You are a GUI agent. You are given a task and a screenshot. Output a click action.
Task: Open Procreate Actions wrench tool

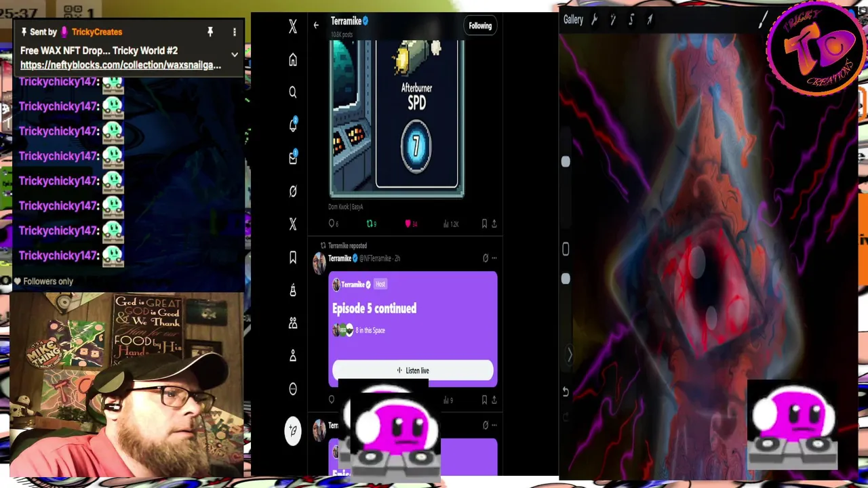[595, 20]
